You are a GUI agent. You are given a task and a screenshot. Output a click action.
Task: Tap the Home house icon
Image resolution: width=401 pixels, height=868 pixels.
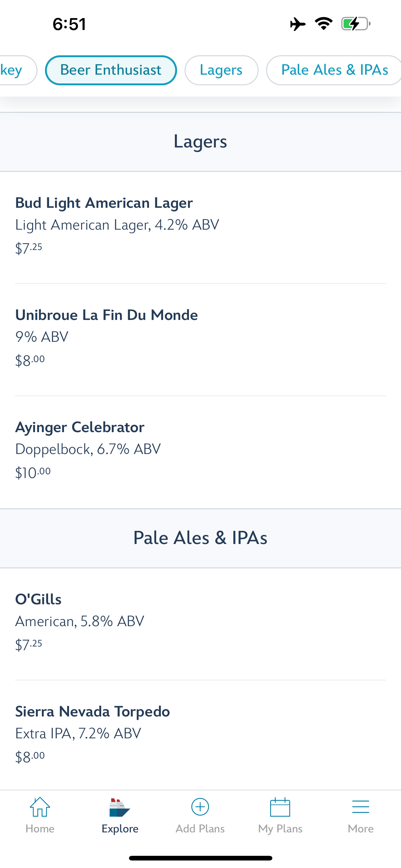[40, 807]
